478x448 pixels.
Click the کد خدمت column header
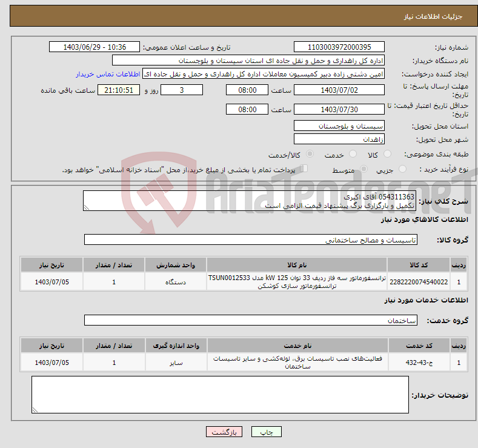419,346
